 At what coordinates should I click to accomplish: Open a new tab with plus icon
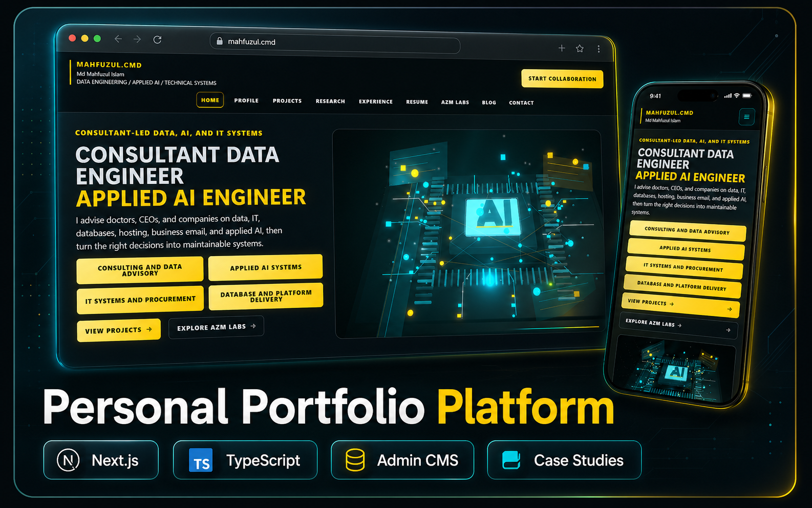click(x=562, y=48)
